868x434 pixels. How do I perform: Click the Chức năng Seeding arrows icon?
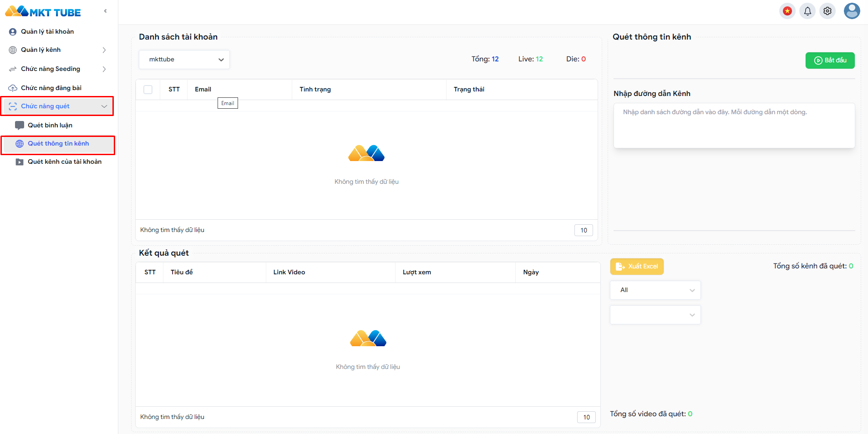pos(13,69)
